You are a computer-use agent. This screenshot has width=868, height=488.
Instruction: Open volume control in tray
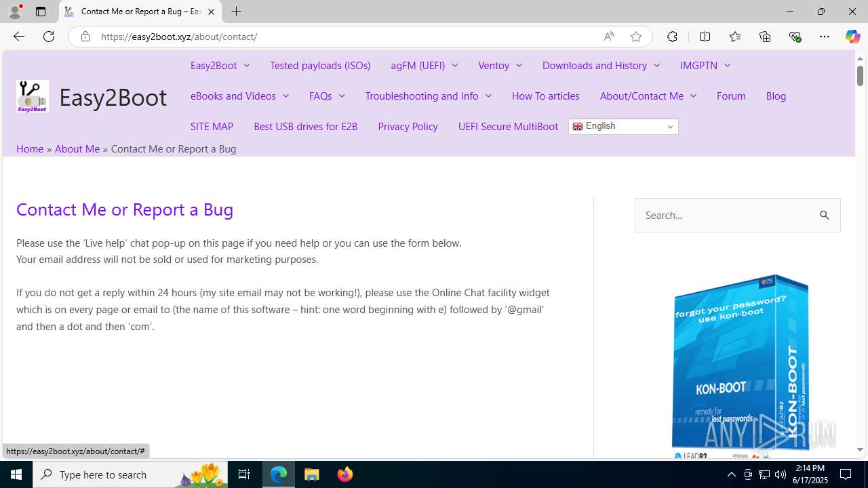tap(780, 474)
